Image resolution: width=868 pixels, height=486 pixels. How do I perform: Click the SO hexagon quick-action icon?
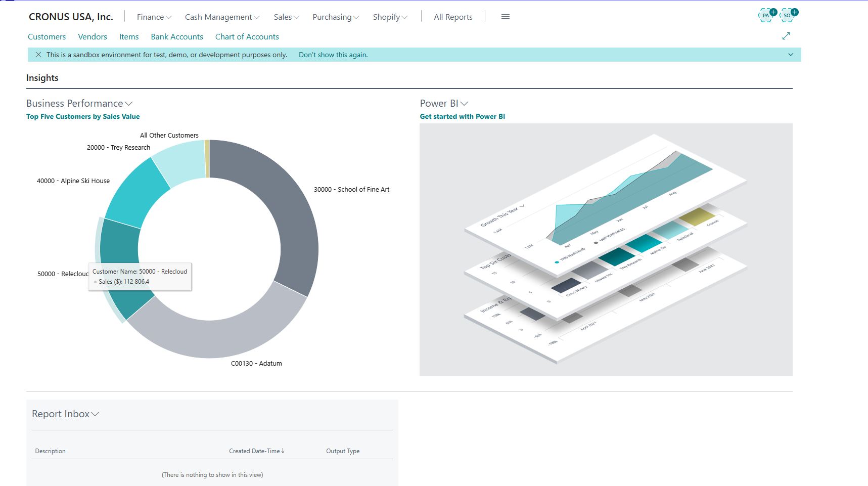coord(787,16)
